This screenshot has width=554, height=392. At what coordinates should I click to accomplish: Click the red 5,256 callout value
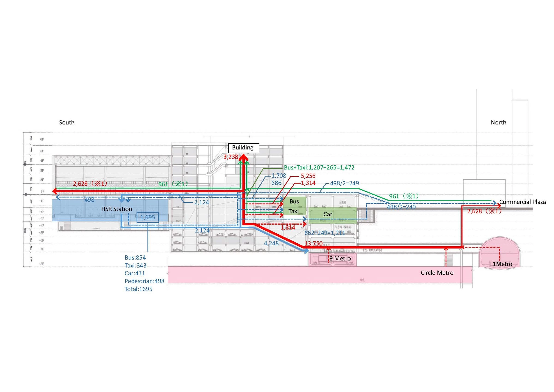[x=308, y=176]
